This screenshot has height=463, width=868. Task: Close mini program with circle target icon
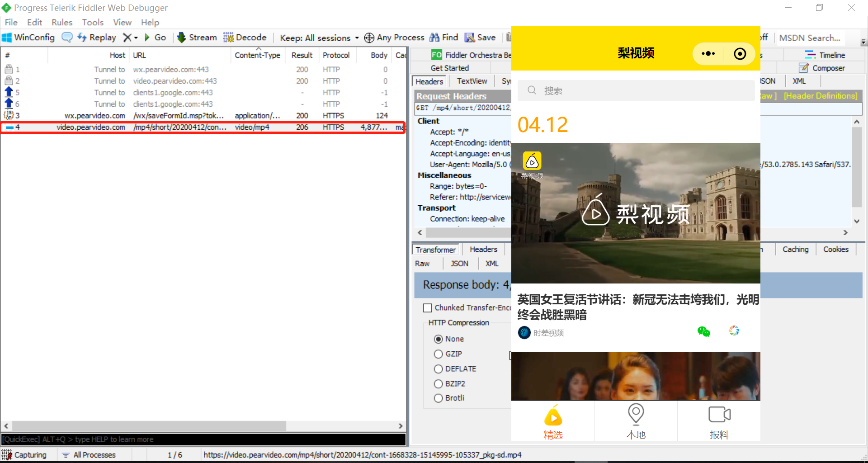click(x=740, y=54)
